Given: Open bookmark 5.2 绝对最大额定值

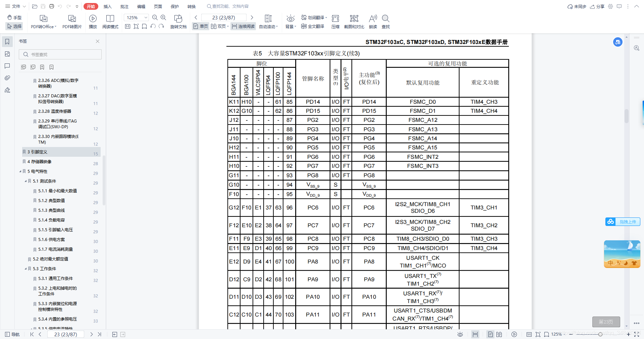Looking at the screenshot, I should (x=50, y=259).
